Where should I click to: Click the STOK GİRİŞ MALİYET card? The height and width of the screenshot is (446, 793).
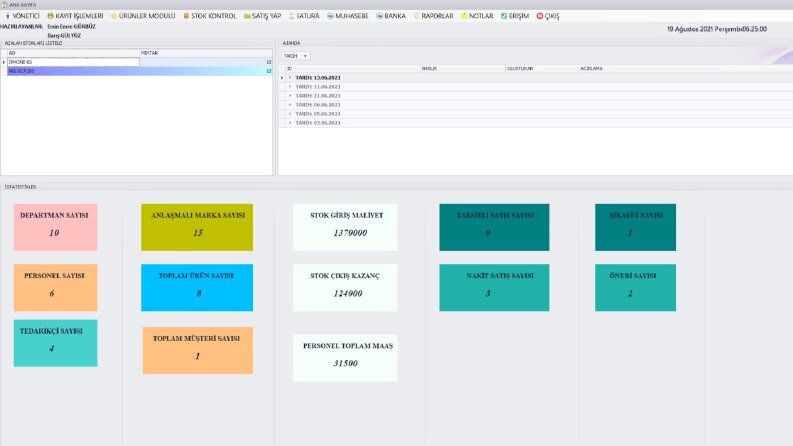(x=345, y=227)
